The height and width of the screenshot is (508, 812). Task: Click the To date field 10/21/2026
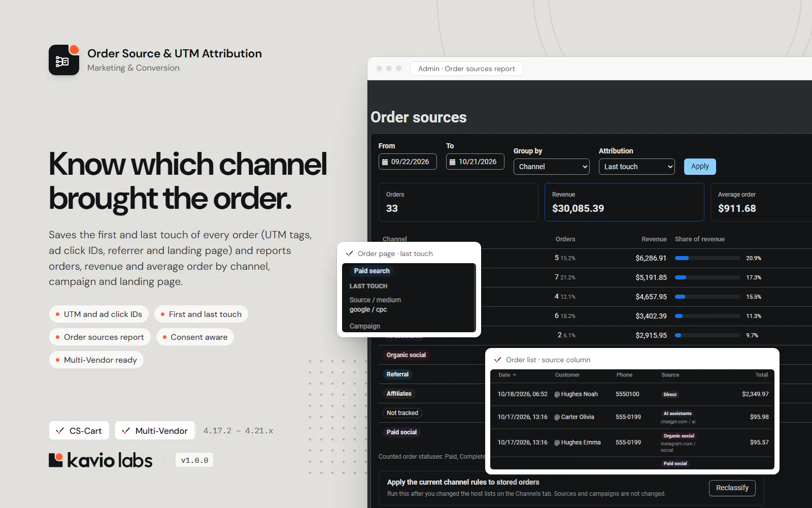point(475,162)
